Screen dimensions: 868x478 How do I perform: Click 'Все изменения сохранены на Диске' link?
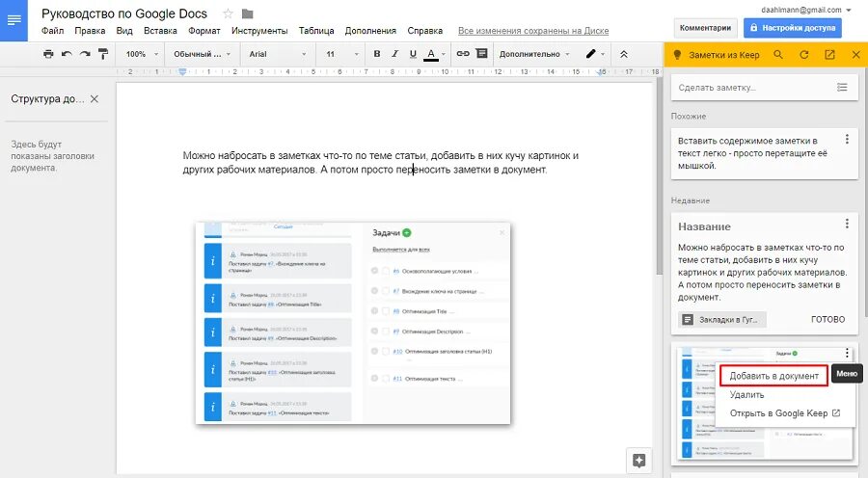(533, 31)
